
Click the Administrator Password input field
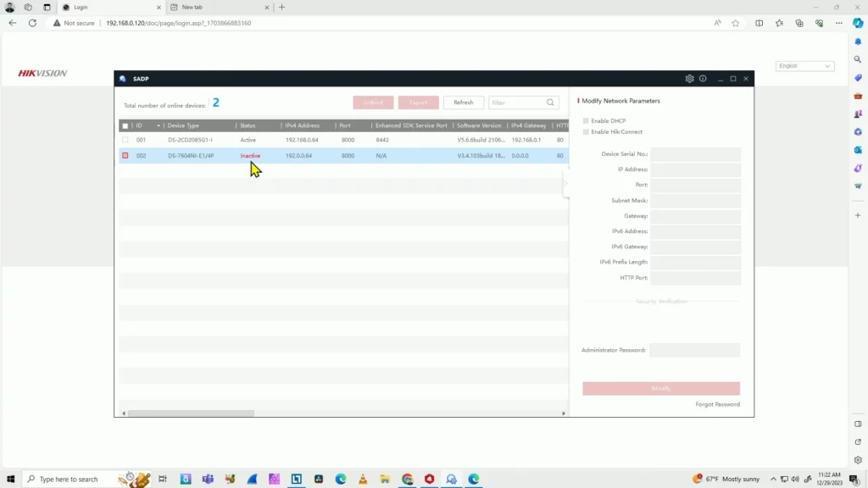click(x=694, y=349)
